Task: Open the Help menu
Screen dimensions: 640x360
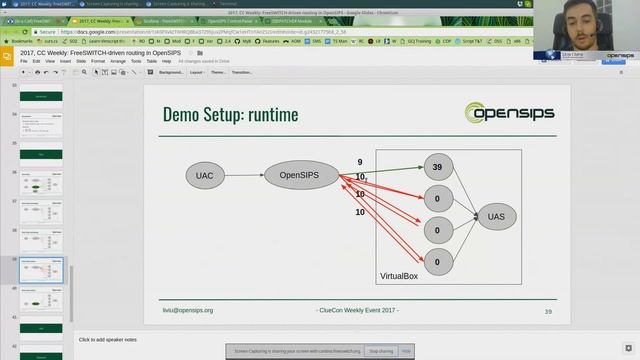Action: click(166, 61)
